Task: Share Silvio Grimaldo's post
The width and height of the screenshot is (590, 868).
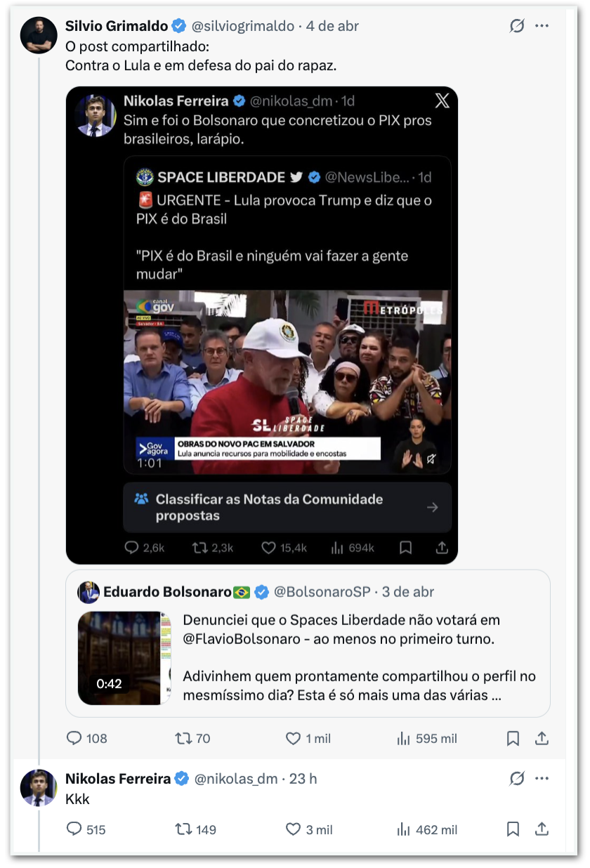Action: (542, 738)
